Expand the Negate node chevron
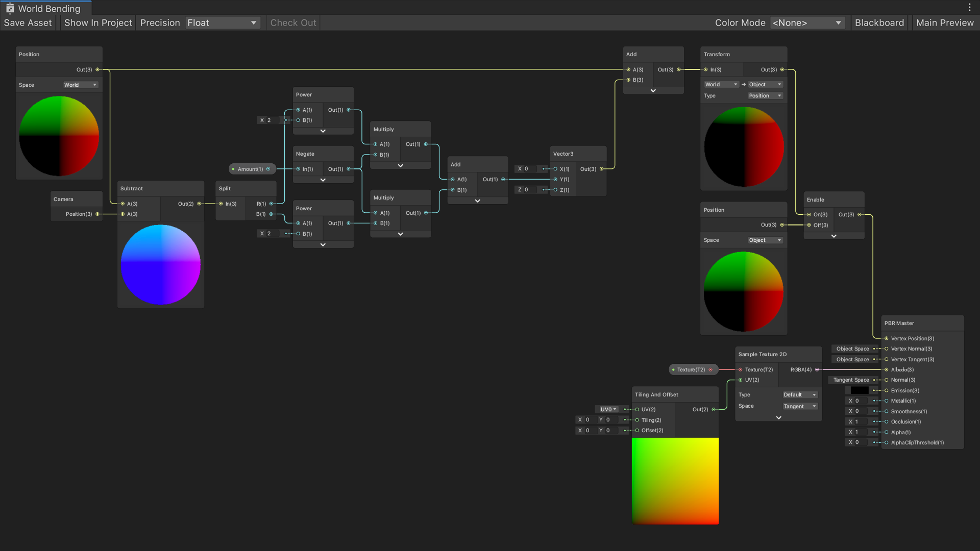Viewport: 980px width, 551px height. point(323,180)
